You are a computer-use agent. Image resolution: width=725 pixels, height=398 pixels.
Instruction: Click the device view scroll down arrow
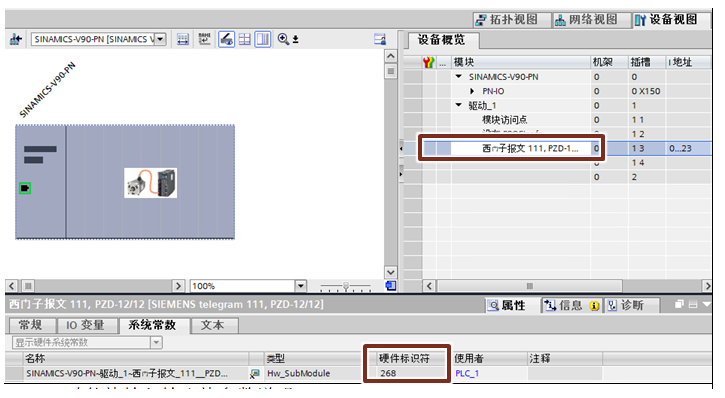[391, 272]
